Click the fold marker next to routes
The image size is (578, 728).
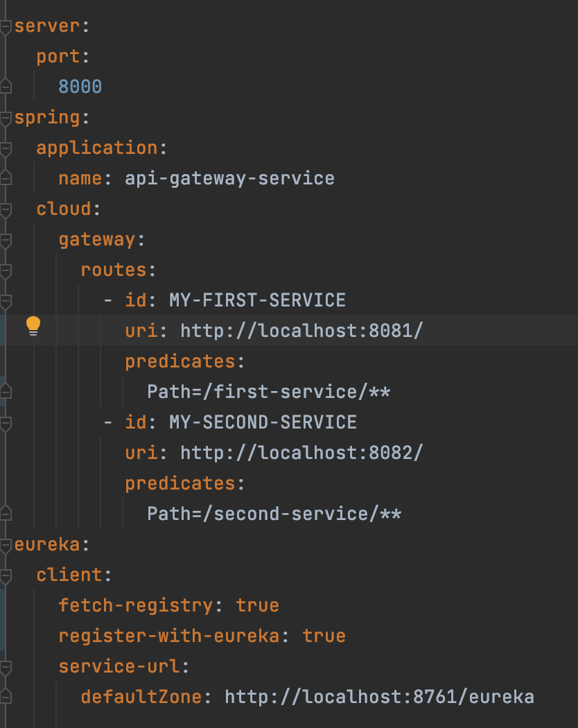6,270
